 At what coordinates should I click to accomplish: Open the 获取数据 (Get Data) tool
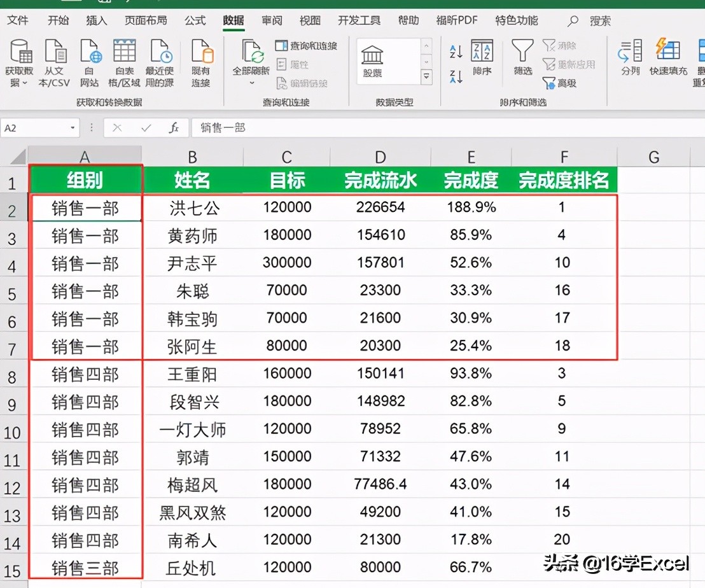(20, 63)
